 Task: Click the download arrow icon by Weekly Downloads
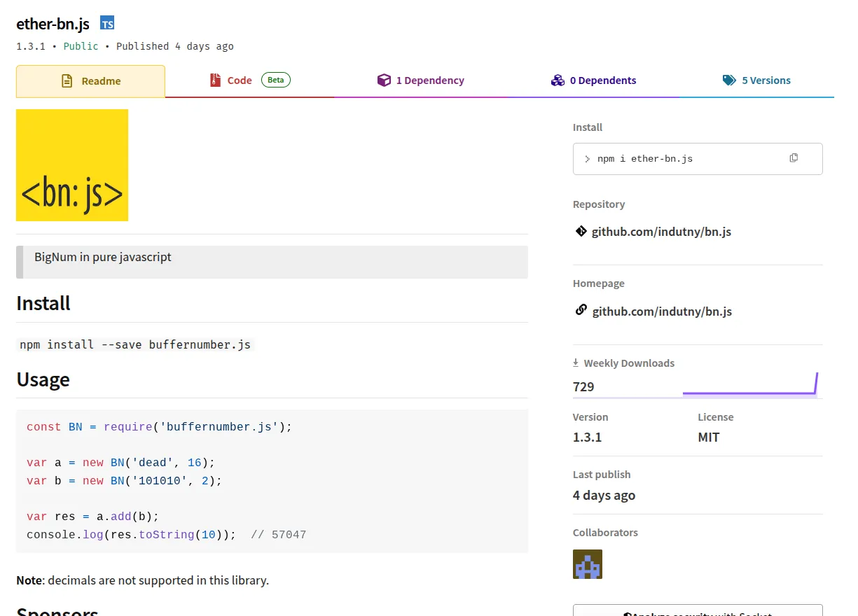tap(576, 363)
